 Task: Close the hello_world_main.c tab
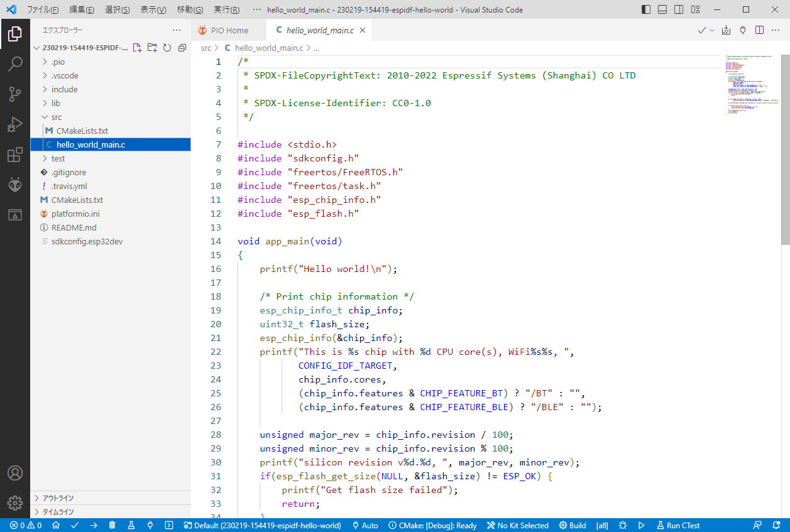click(x=363, y=30)
